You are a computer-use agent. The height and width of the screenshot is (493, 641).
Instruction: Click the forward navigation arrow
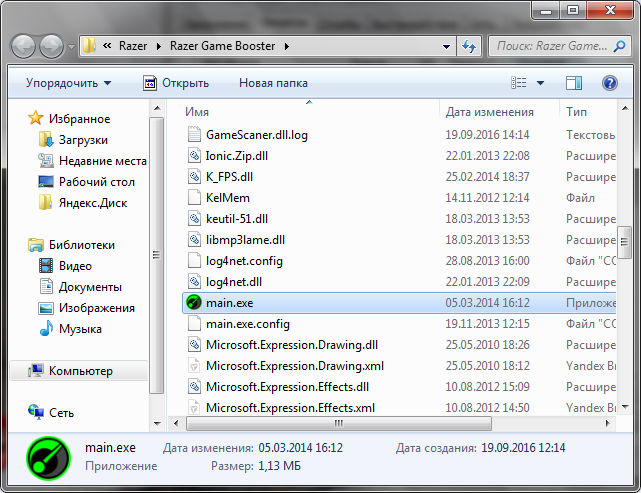(52, 46)
